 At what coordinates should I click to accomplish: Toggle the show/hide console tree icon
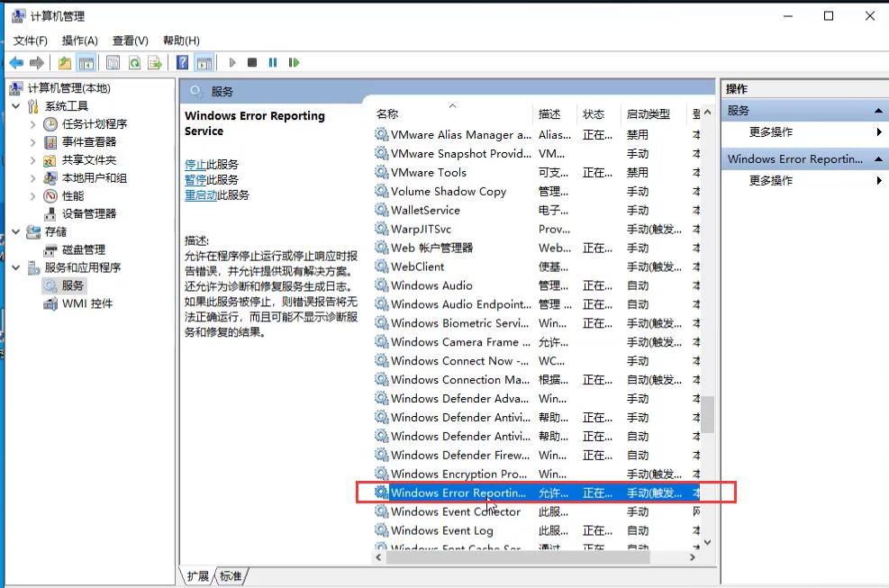(86, 62)
